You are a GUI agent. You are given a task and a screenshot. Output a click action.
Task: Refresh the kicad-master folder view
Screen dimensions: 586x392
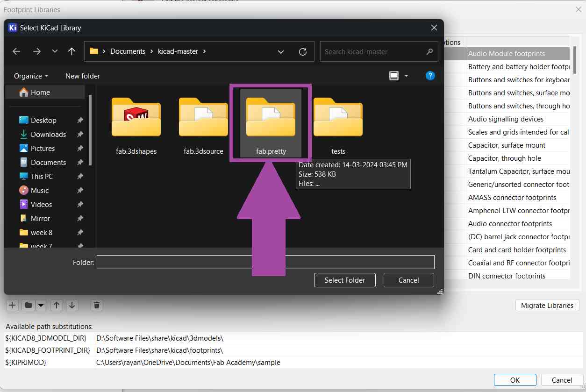point(303,51)
